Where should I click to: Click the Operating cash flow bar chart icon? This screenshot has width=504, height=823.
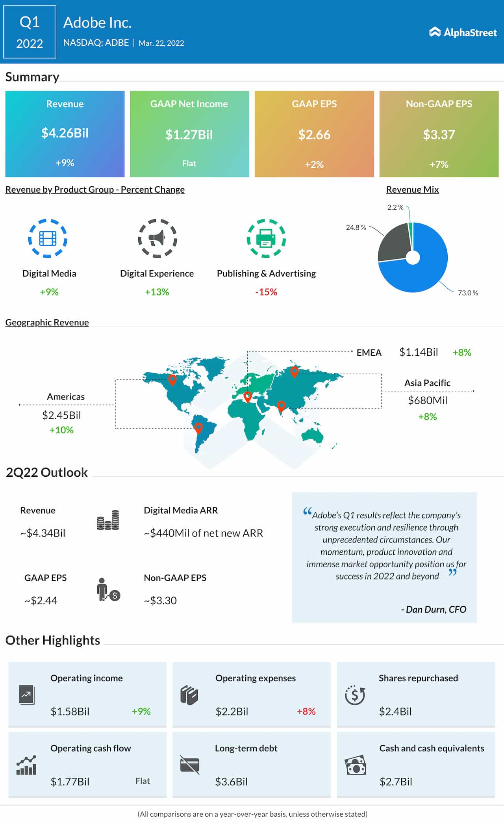[x=26, y=765]
